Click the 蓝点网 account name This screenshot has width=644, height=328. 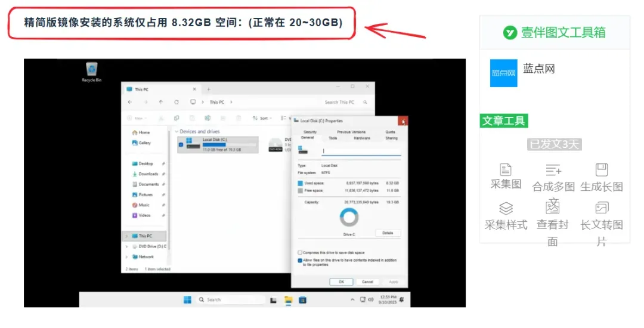[539, 69]
